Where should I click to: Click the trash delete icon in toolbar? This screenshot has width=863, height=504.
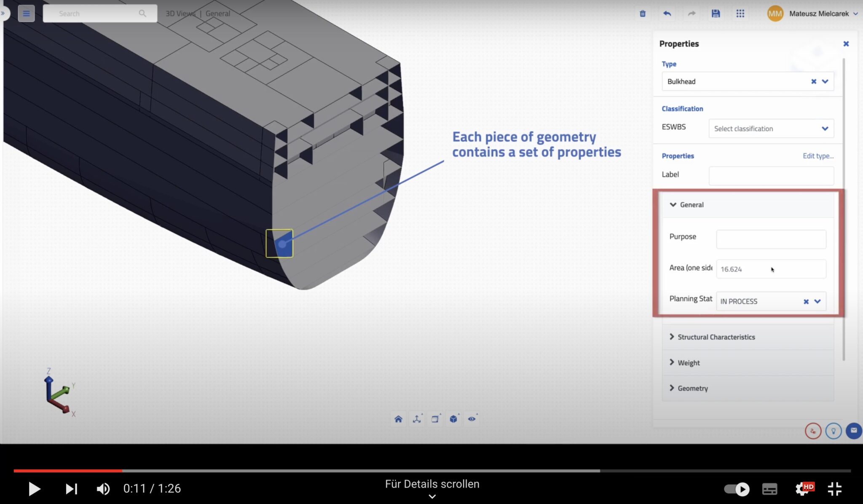[642, 13]
